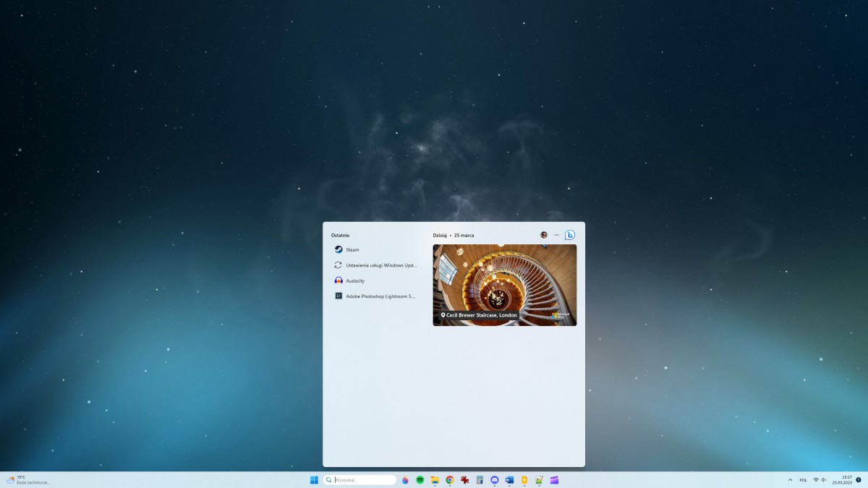Open the three-dot menu above the Bing image

point(556,234)
